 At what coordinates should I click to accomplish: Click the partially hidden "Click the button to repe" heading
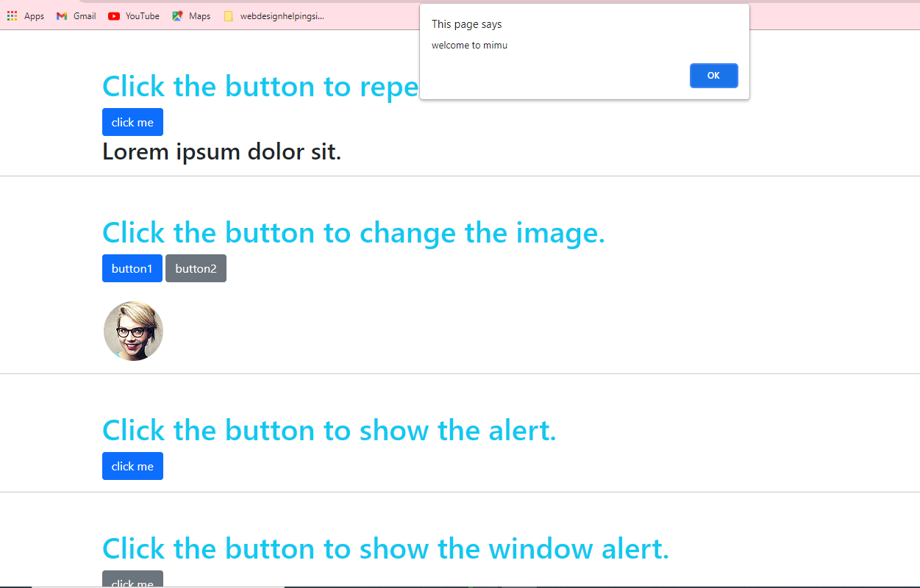tap(260, 87)
